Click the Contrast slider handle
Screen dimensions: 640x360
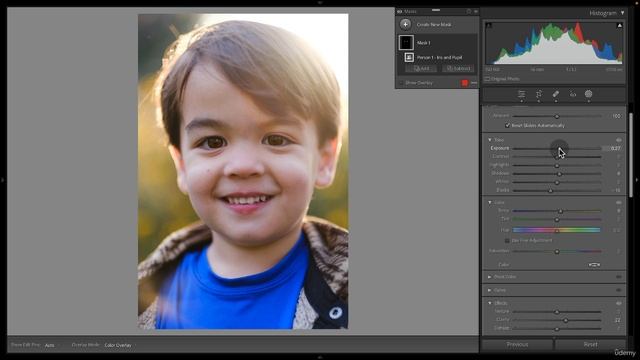(x=557, y=157)
